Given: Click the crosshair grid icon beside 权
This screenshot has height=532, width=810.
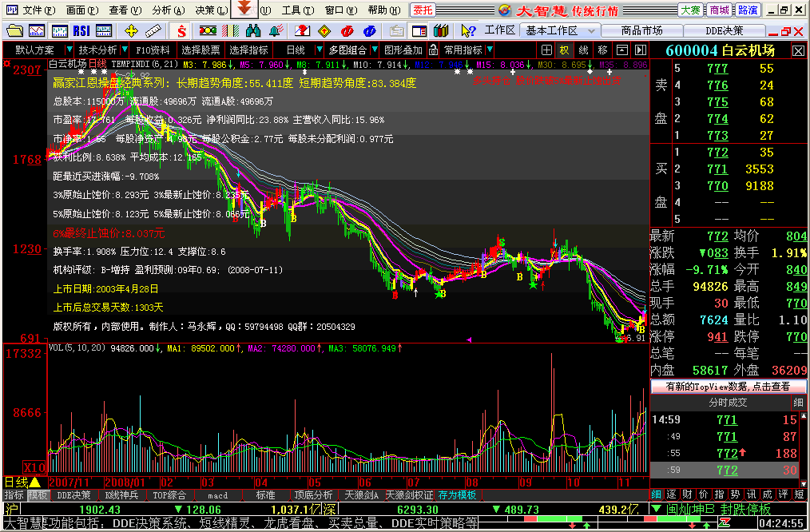Looking at the screenshot, I should [x=546, y=50].
